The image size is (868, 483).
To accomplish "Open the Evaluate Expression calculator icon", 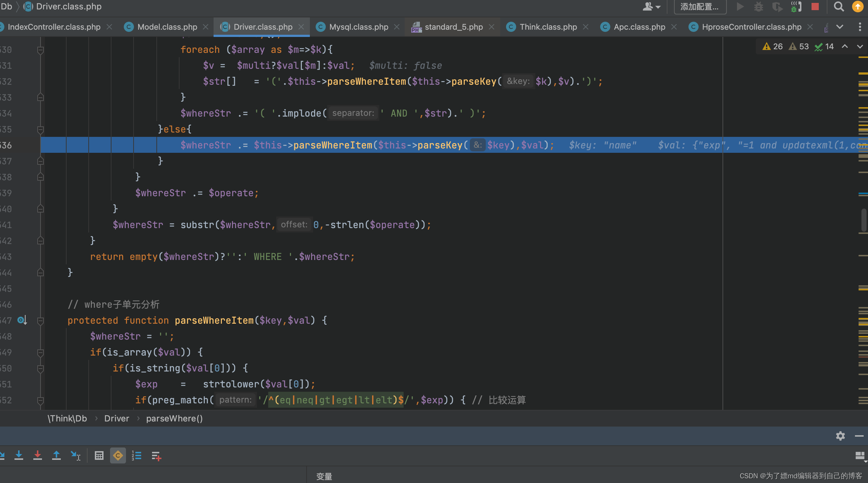I will coord(99,455).
